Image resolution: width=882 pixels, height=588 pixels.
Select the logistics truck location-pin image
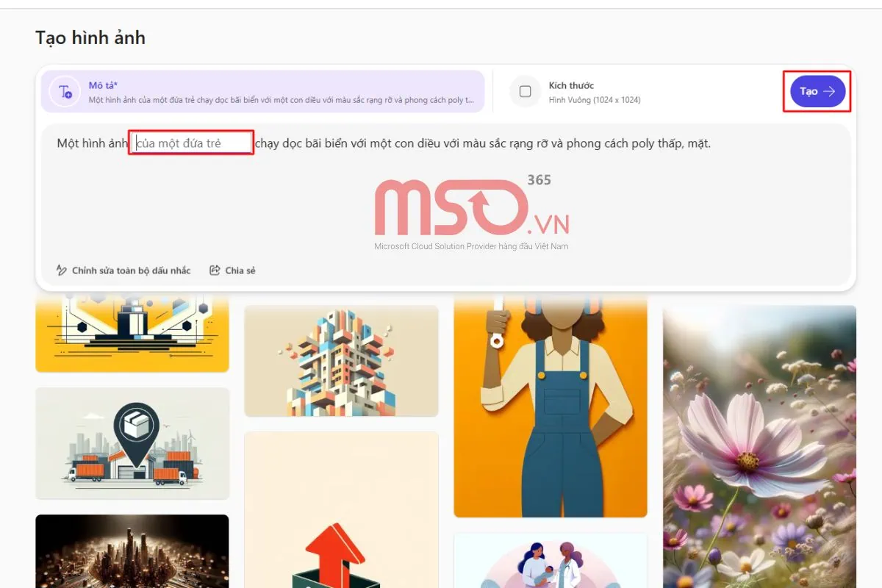click(x=132, y=443)
